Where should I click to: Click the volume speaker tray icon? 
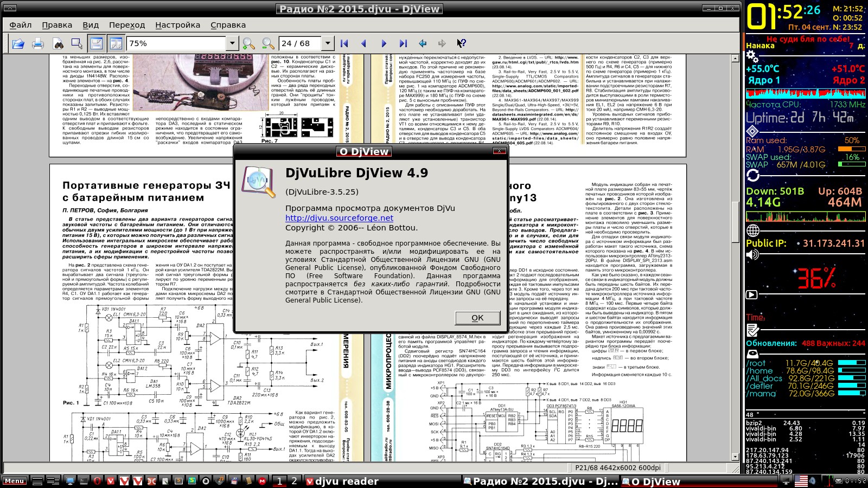(x=812, y=480)
